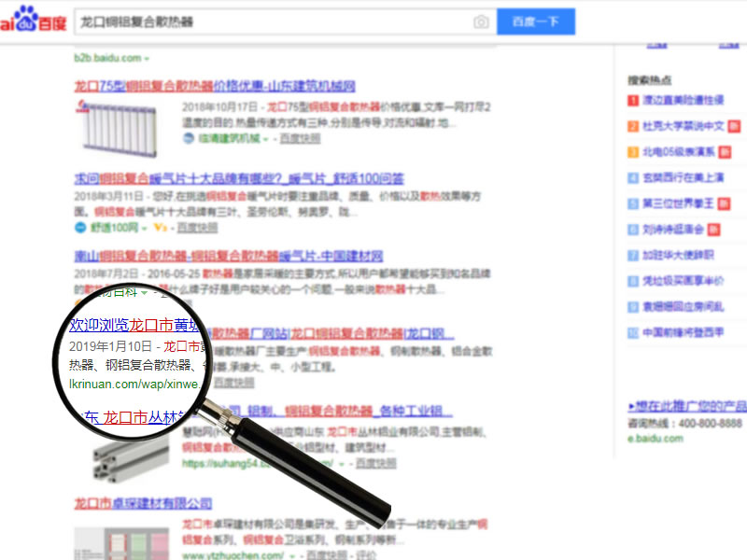Open hot search 渡边直美险遭性侵

tap(684, 100)
